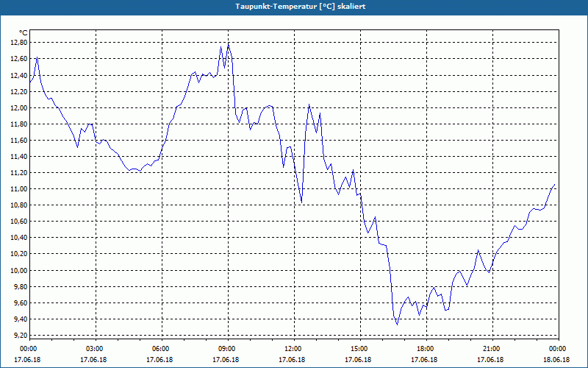Select the '18:00' time label
Screen dimensions: 588x368
427,349
